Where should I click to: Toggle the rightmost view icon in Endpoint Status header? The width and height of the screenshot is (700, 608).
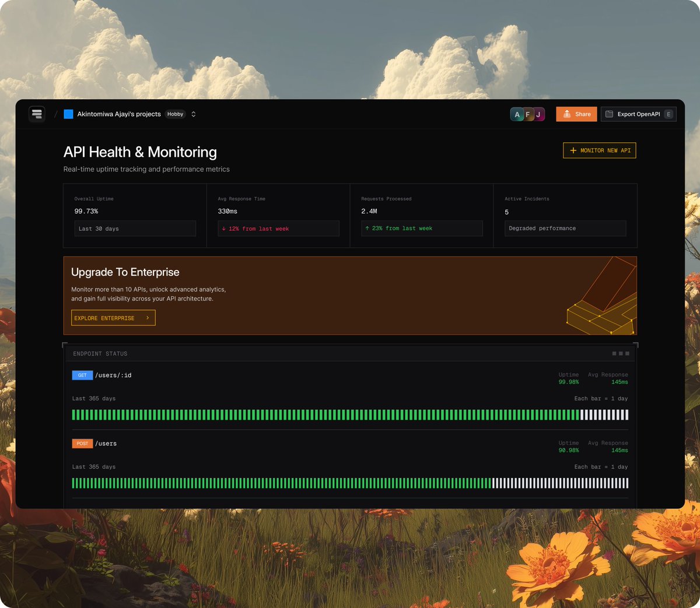627,353
